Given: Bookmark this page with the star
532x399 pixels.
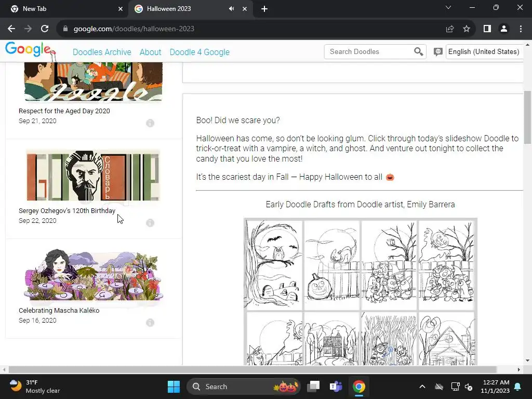Looking at the screenshot, I should pyautogui.click(x=467, y=29).
